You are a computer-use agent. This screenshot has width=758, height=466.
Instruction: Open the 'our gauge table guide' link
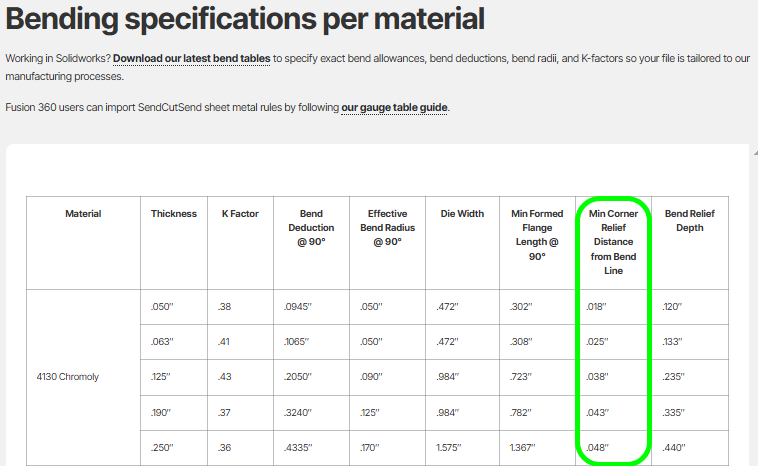[x=395, y=107]
